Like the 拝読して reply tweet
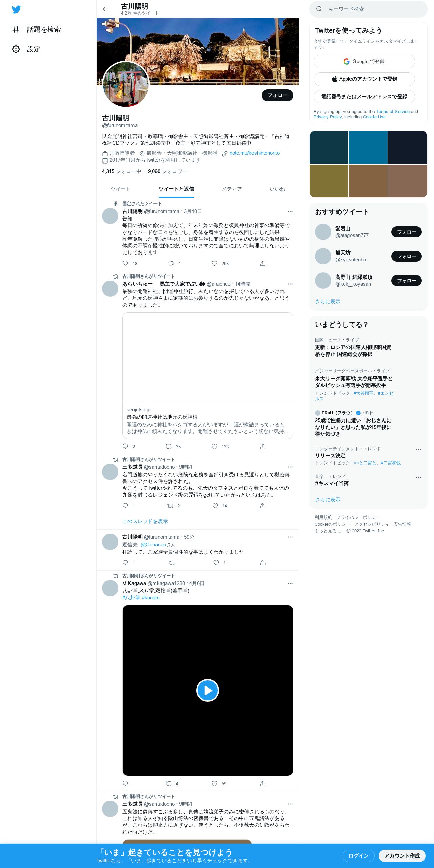The height and width of the screenshot is (868, 434). tap(216, 563)
